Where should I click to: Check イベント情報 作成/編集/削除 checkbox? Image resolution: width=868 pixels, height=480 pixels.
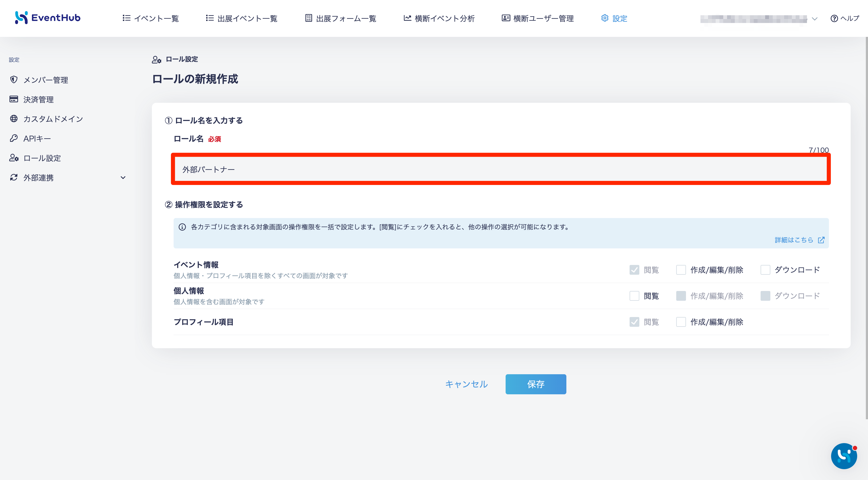681,270
